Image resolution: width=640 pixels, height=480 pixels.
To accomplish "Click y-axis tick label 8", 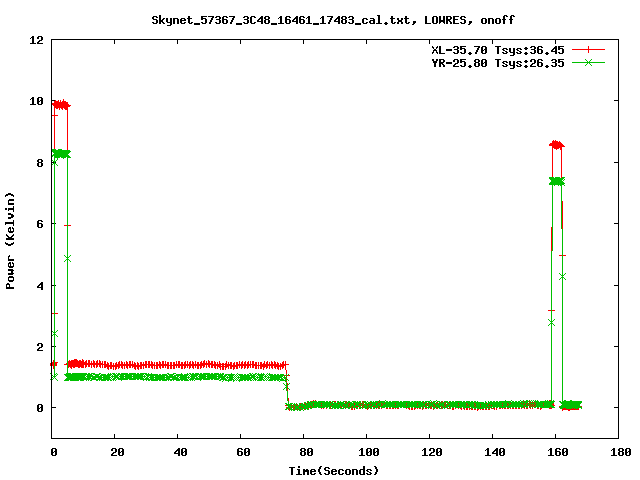I will pyautogui.click(x=40, y=163).
